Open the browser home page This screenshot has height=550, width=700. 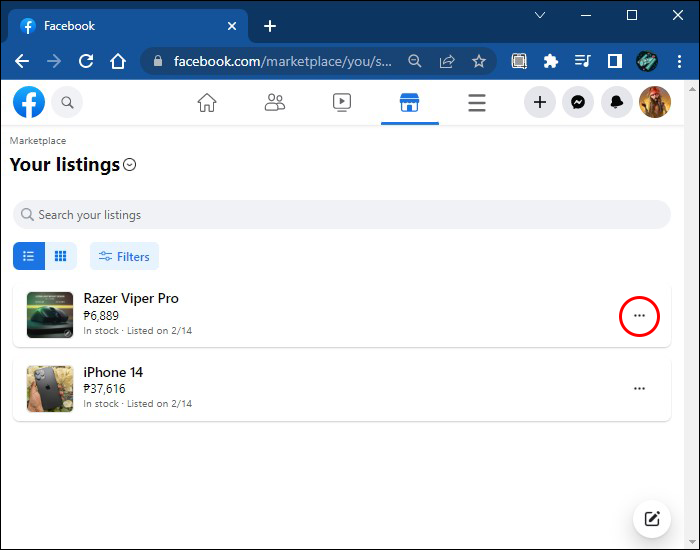point(118,61)
